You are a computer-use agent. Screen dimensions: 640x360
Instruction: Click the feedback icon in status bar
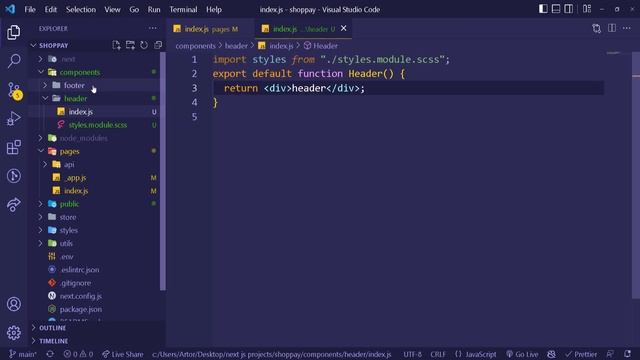click(610, 354)
